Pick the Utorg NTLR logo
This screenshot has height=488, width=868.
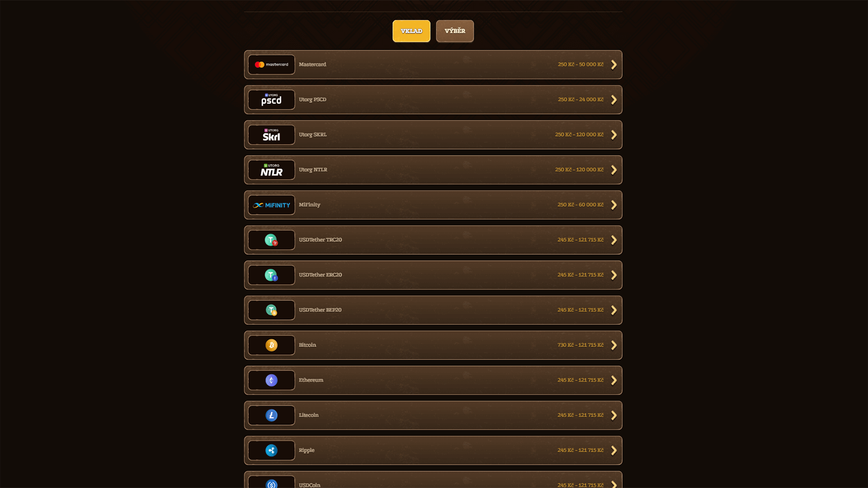click(271, 170)
